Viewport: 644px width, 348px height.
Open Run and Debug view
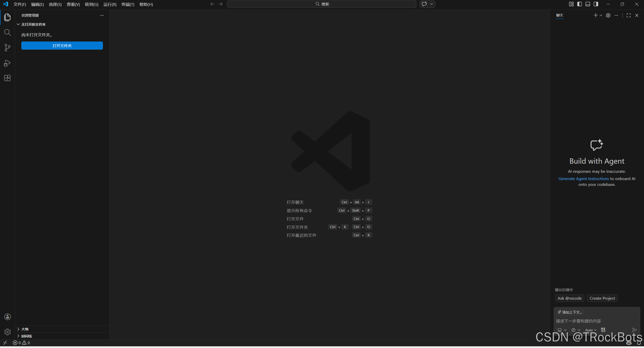point(7,63)
